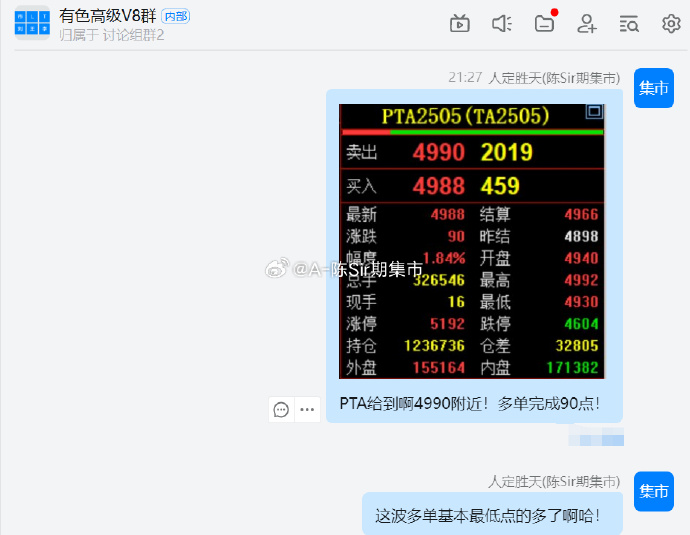The image size is (690, 535).
Task: Open the live video icon in header
Action: pyautogui.click(x=459, y=23)
